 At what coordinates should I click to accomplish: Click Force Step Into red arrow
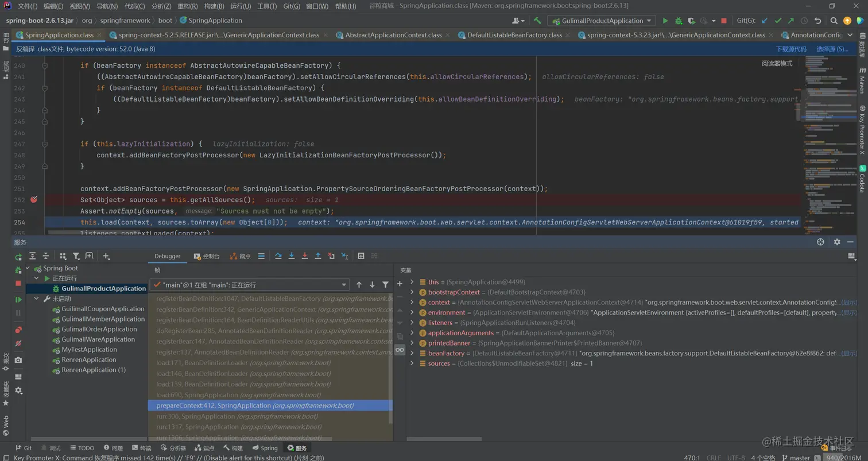pyautogui.click(x=304, y=256)
